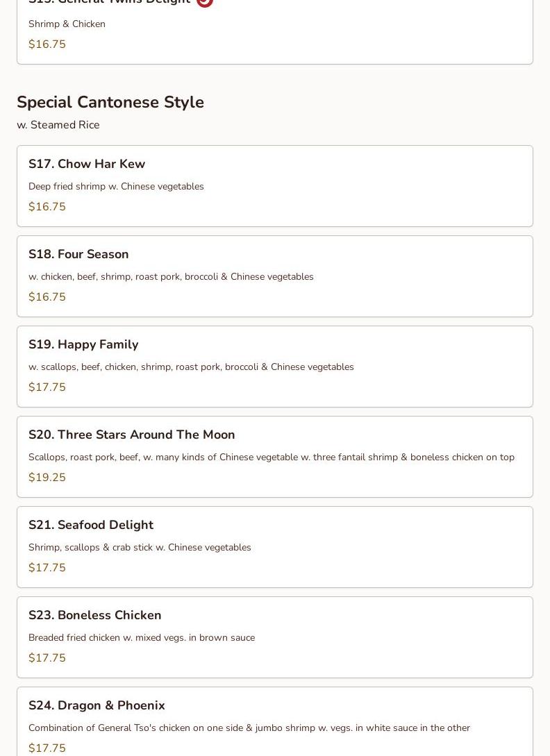The image size is (550, 756).
Task: Open S23. Boneless Chicken item
Action: coord(94,615)
